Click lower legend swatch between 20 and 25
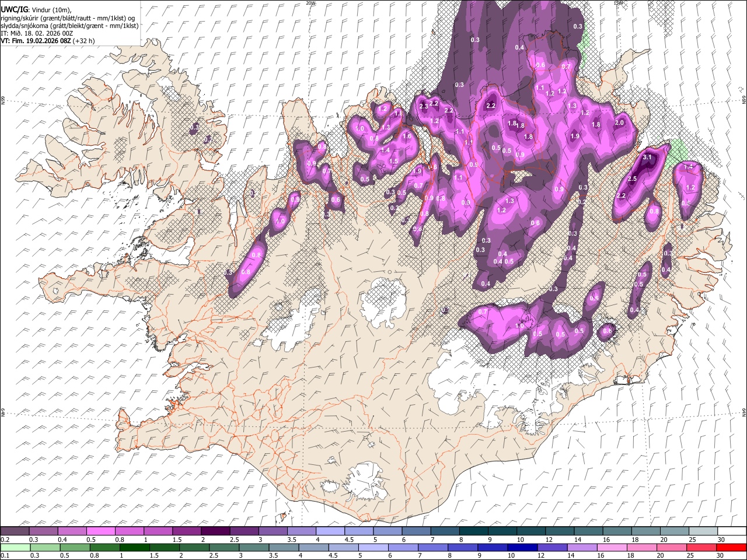The image size is (747, 560). pos(672,547)
